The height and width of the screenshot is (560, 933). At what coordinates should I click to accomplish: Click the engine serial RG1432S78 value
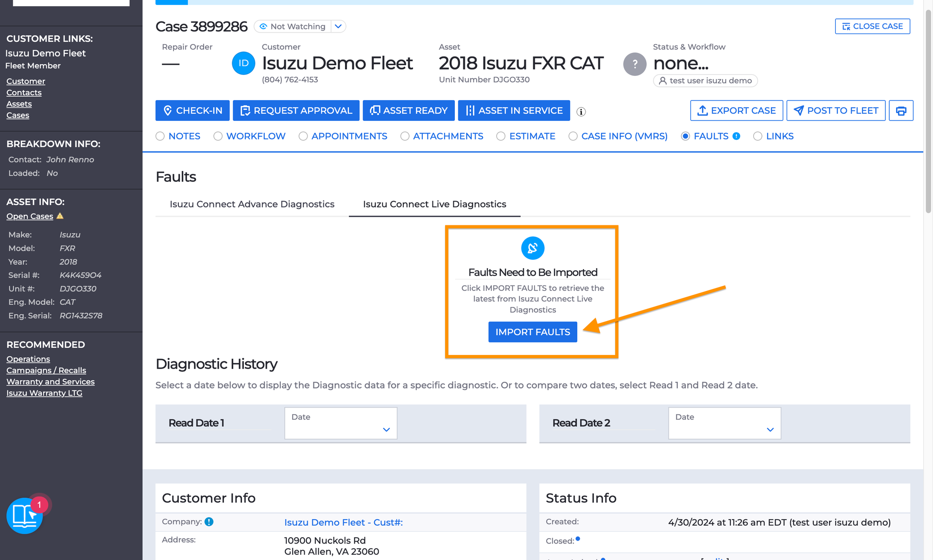(x=81, y=316)
